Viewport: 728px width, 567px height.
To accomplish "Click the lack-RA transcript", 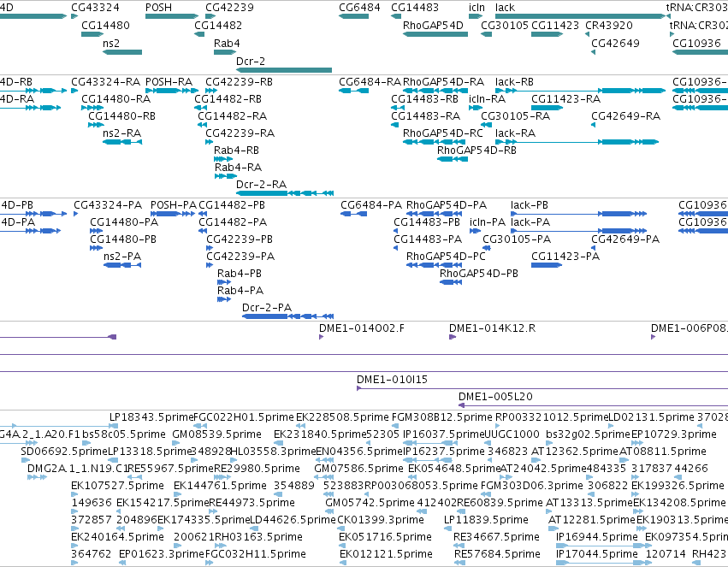I will [577, 141].
